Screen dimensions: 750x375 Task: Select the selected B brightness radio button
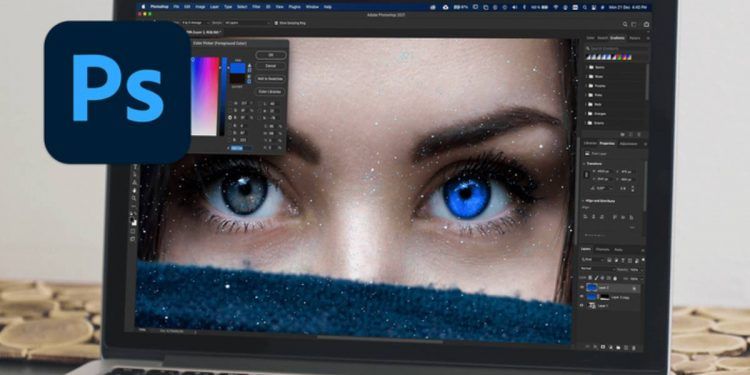[230, 118]
